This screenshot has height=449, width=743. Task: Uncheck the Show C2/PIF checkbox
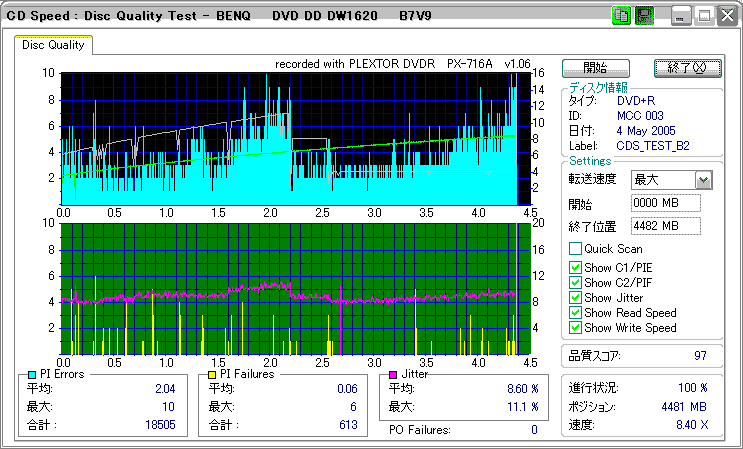(575, 282)
